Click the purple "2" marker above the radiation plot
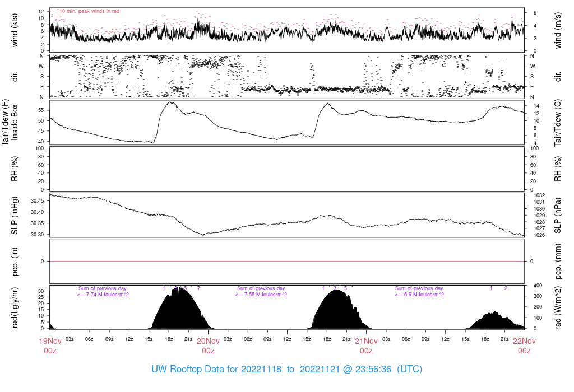 click(506, 288)
